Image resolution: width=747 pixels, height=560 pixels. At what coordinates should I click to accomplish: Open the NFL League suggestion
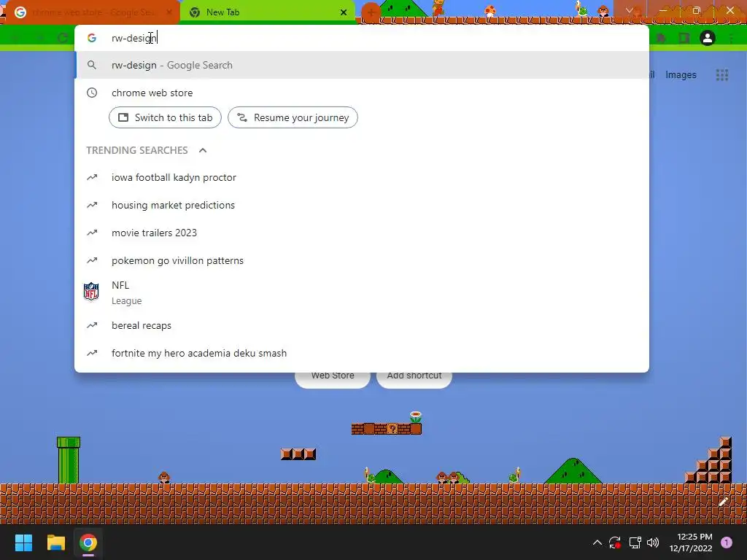pos(362,292)
